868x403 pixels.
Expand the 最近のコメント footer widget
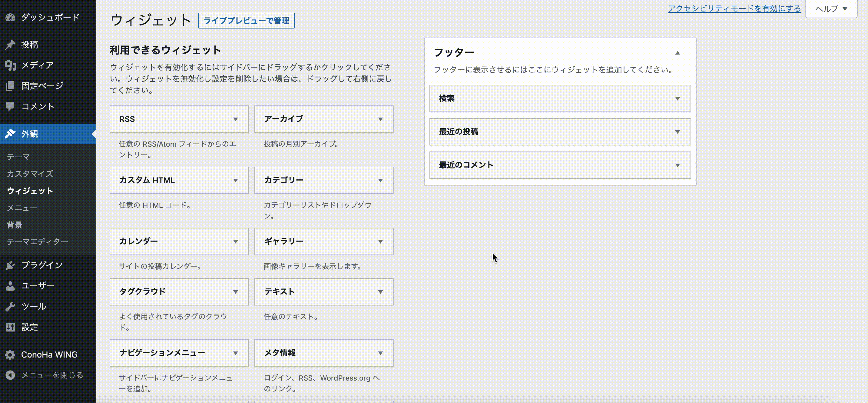[677, 165]
